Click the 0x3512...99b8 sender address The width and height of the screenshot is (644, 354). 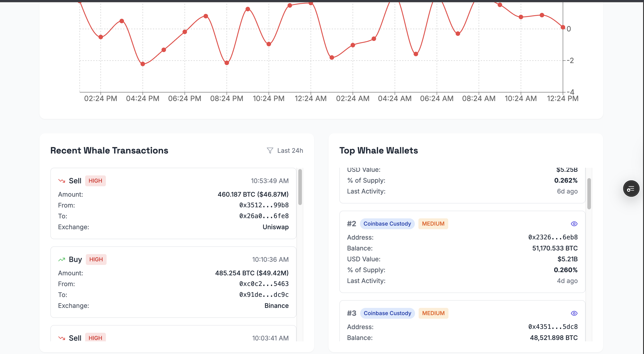tap(264, 205)
